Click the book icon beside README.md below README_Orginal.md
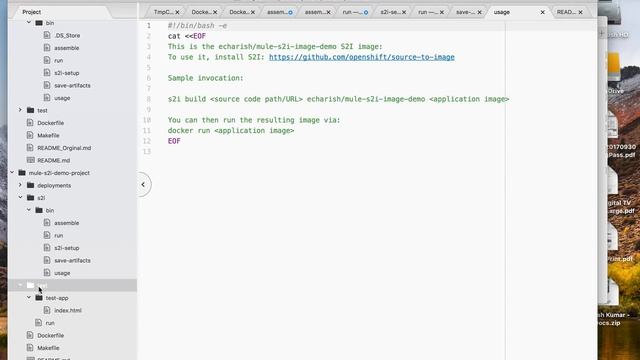Viewport: 640px width, 360px height. point(30,160)
